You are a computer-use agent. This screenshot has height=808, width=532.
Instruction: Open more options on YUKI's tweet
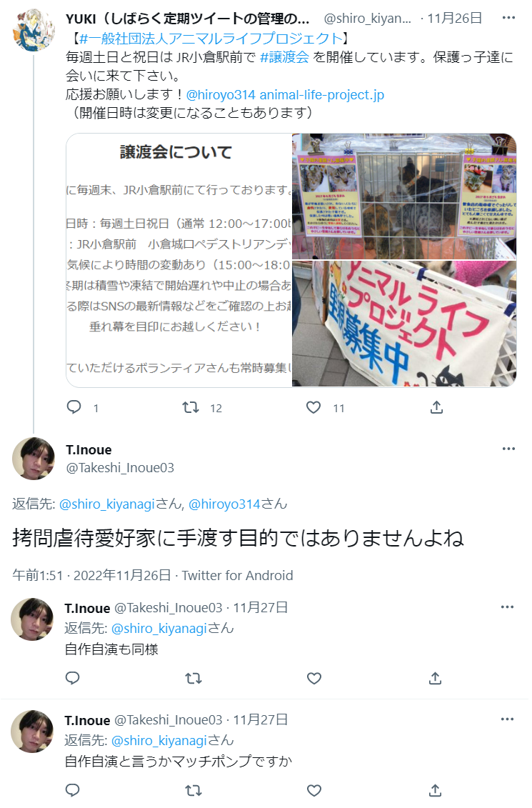tap(508, 18)
